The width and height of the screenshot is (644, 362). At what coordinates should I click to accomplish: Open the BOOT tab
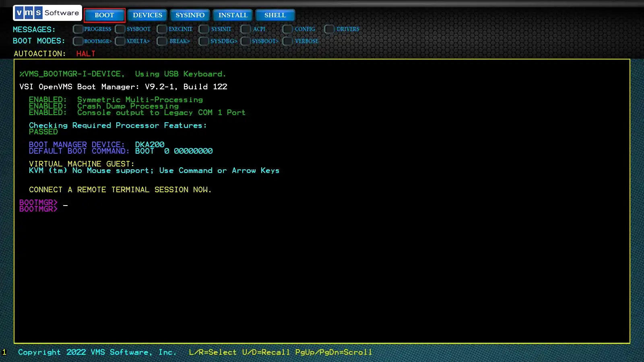pos(104,15)
